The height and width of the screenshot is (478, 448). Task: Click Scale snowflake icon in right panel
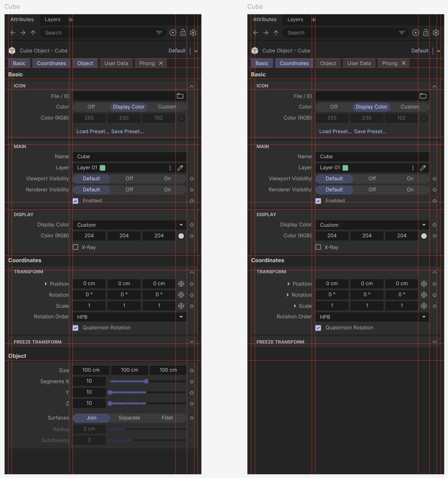pos(424,306)
